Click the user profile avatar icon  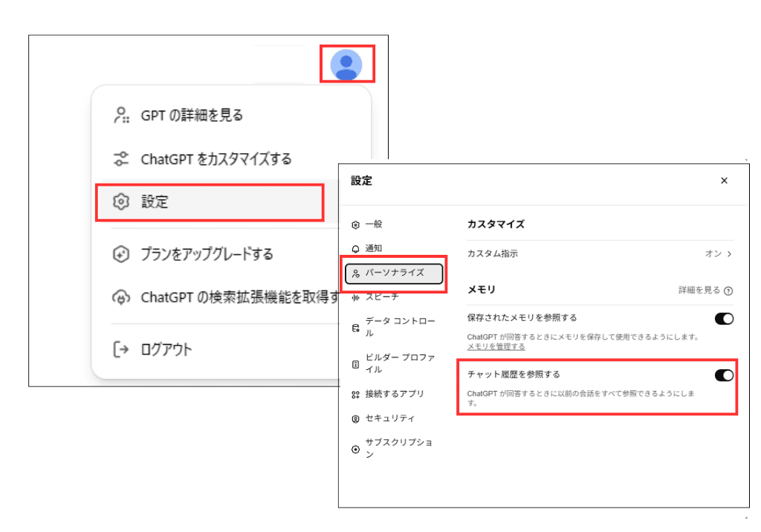[x=346, y=64]
